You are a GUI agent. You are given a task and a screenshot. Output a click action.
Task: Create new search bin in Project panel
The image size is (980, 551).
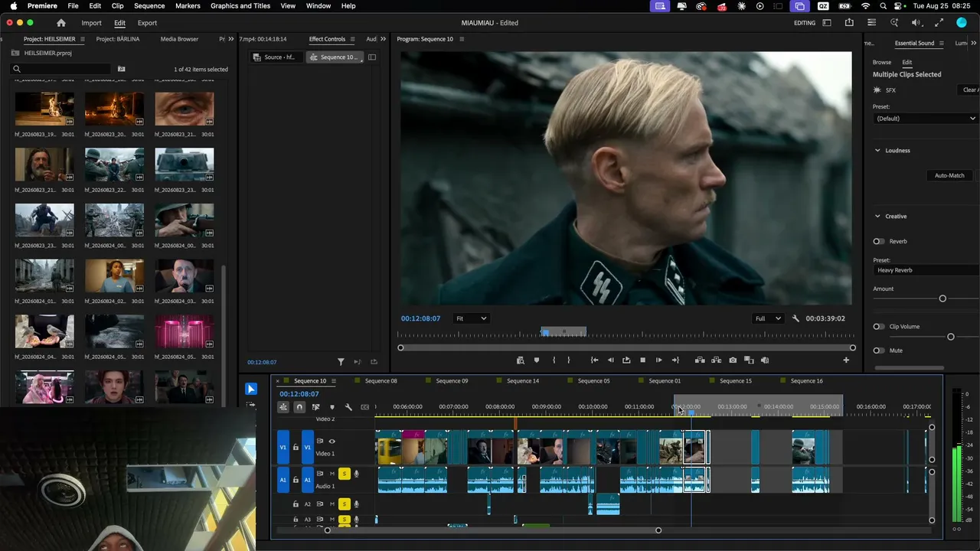pos(121,69)
